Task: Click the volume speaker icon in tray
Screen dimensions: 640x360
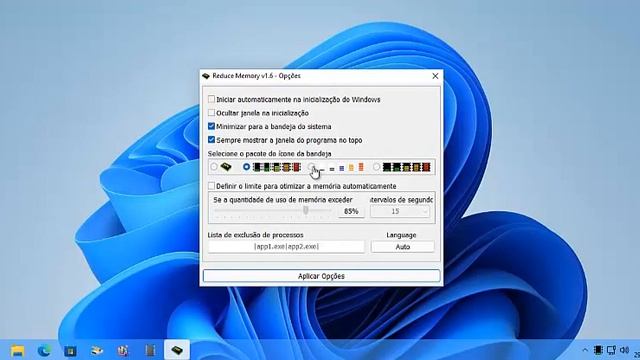Action: click(x=624, y=350)
